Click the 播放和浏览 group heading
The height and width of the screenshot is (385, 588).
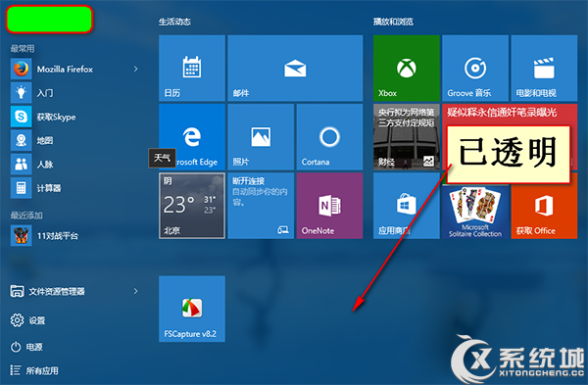point(393,22)
